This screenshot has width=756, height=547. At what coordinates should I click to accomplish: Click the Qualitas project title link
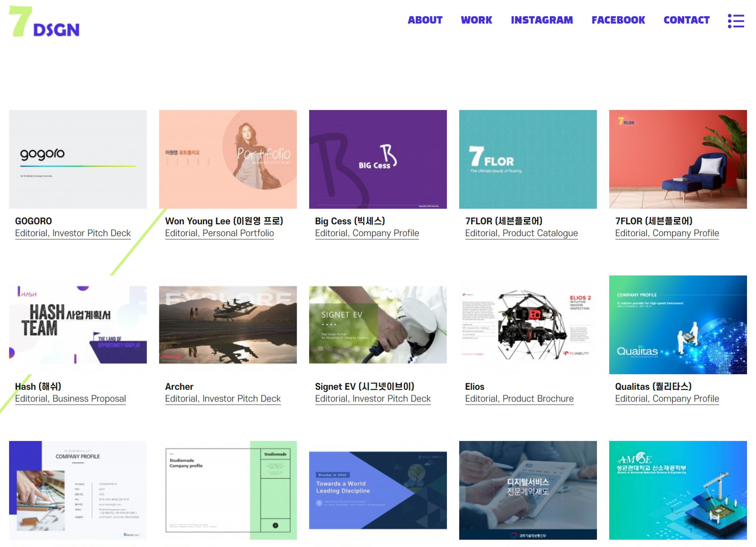(653, 386)
